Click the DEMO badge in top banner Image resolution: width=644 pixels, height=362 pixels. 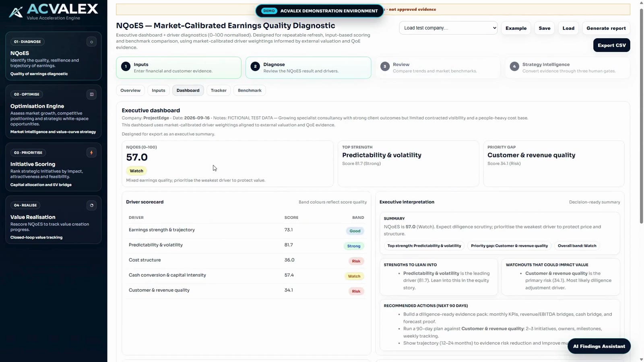point(269,11)
